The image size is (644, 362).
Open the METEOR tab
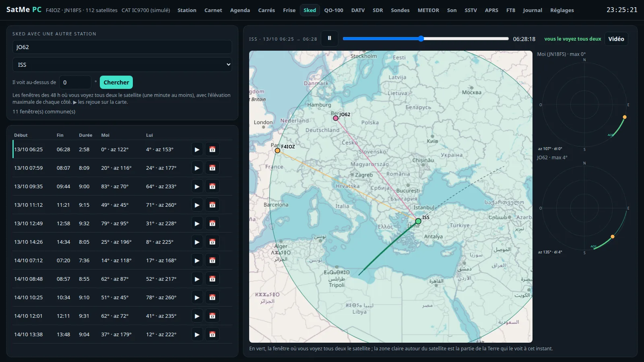428,10
